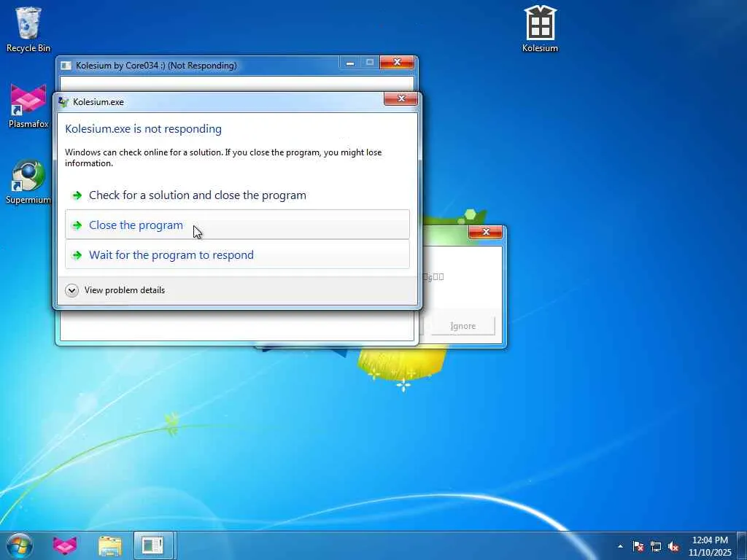Open the Plasmafox desktop shortcut
747x560 pixels.
click(28, 105)
